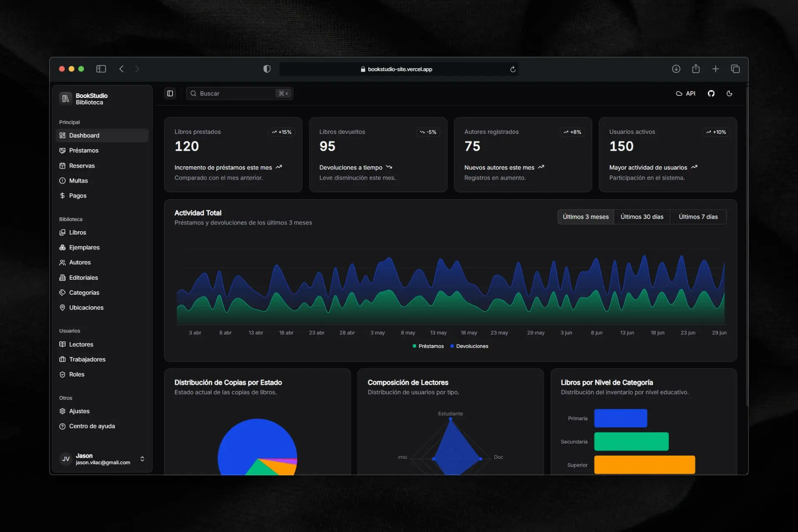Open Reservas calendar item
Screen dimensions: 798x532
tap(82, 165)
